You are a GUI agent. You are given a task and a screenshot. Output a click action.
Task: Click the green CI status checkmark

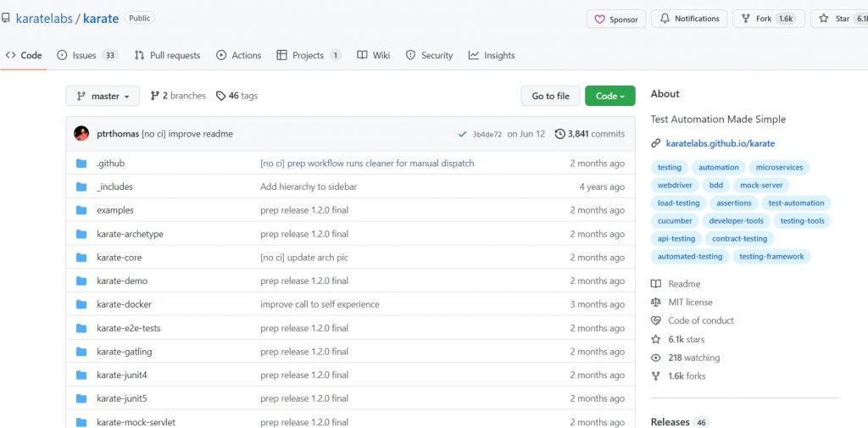pyautogui.click(x=462, y=134)
